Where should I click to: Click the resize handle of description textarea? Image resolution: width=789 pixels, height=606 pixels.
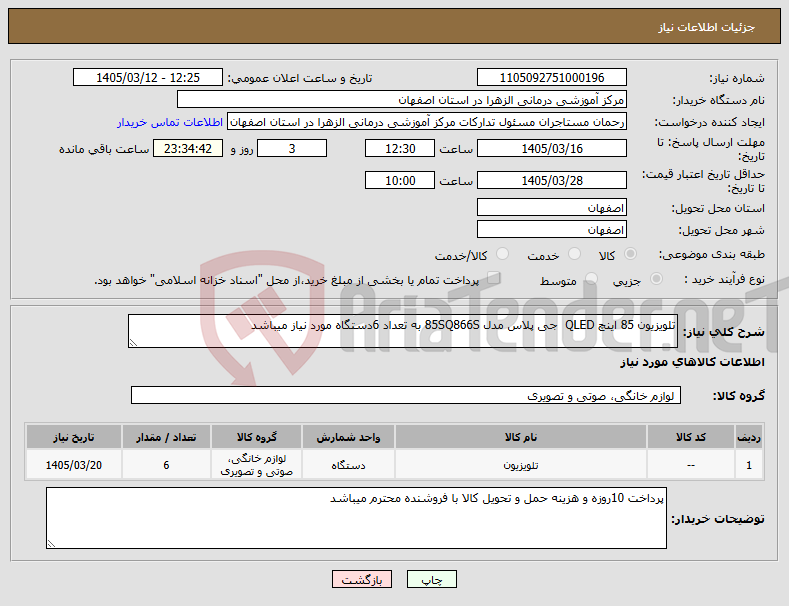(x=133, y=343)
